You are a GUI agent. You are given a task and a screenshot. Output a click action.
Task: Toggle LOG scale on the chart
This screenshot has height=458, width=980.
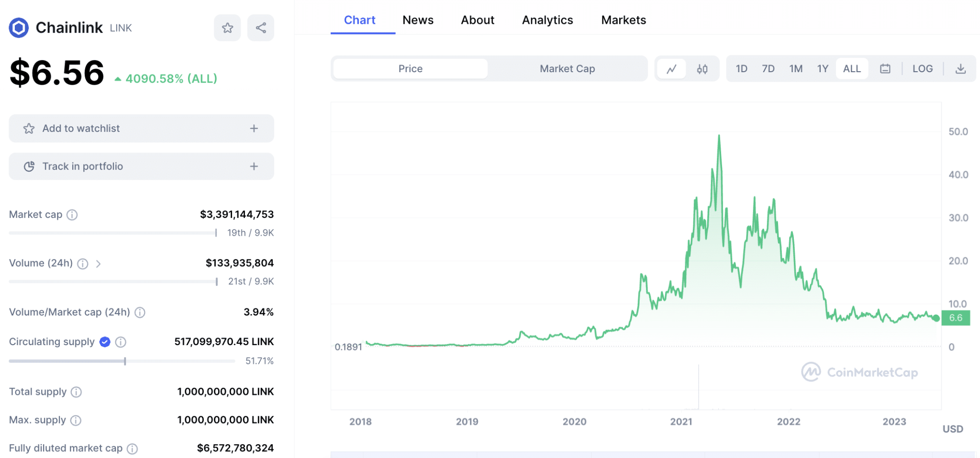click(922, 68)
